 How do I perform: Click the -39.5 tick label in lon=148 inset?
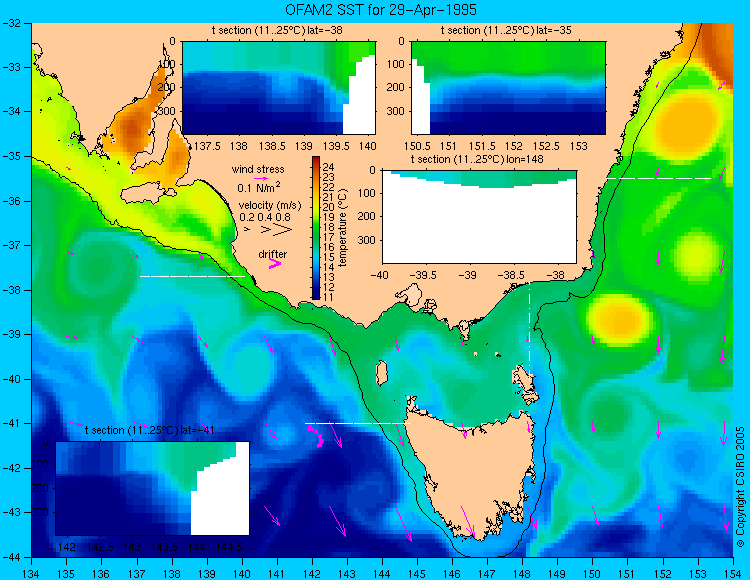(x=425, y=275)
